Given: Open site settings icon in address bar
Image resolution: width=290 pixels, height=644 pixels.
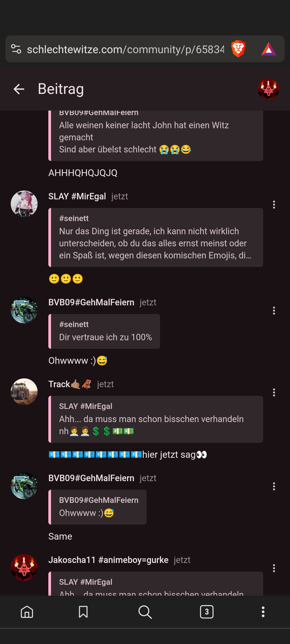Looking at the screenshot, I should [x=16, y=49].
